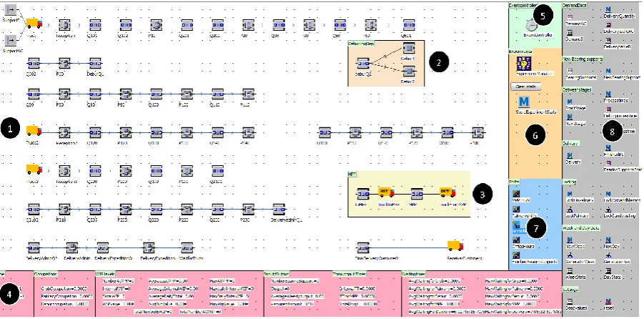The height and width of the screenshot is (319, 644).
Task: Click the Betweenstages comment label
Action: tap(577, 90)
